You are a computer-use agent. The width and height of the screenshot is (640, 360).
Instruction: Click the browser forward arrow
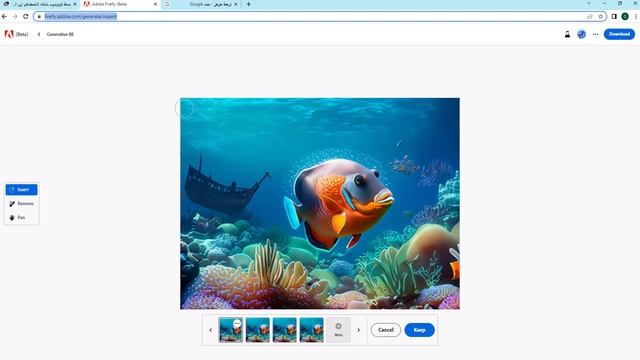15,16
